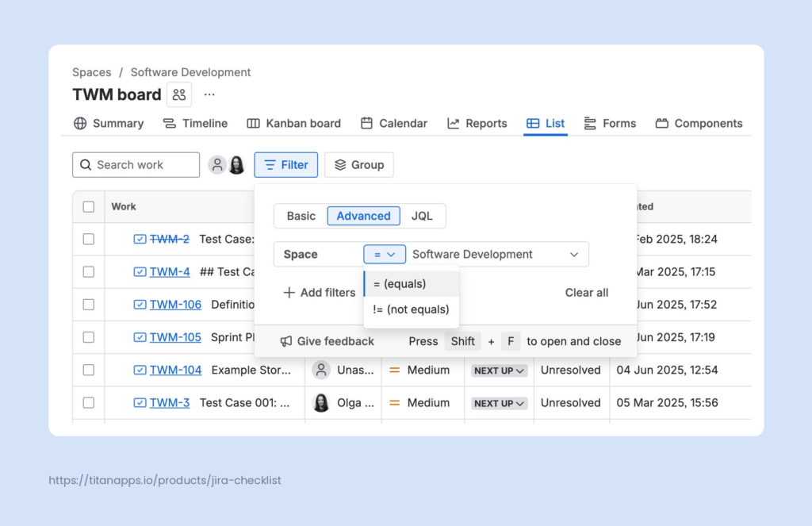
Task: Check the select-all checkbox in table header
Action: click(x=89, y=205)
